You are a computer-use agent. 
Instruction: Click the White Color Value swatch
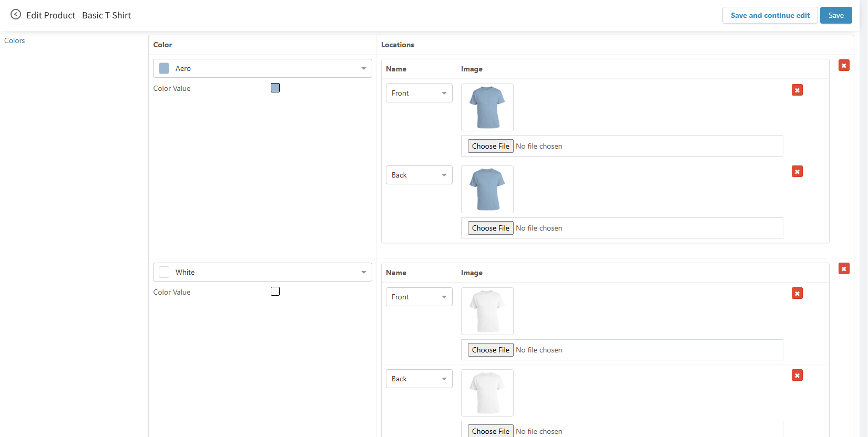tap(275, 292)
